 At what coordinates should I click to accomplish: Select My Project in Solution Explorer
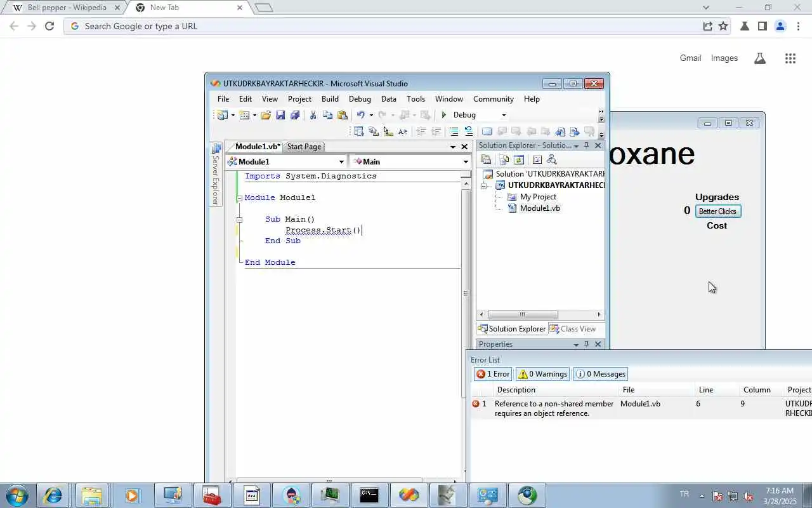tap(538, 197)
